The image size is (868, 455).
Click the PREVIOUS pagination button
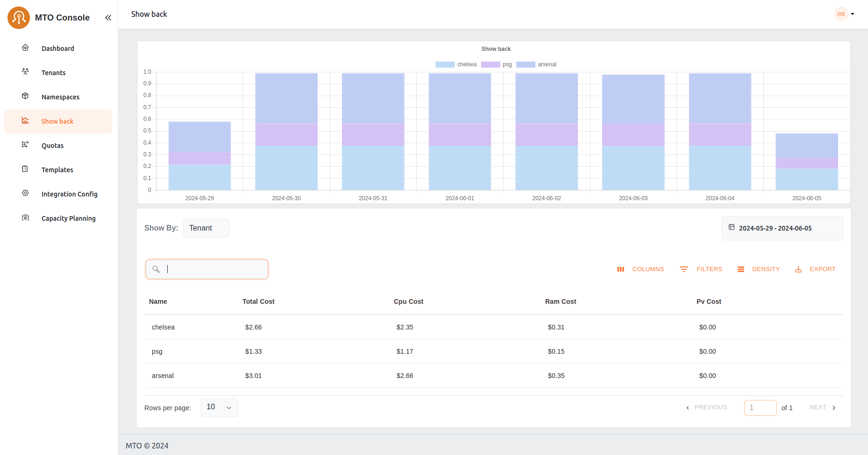(706, 407)
